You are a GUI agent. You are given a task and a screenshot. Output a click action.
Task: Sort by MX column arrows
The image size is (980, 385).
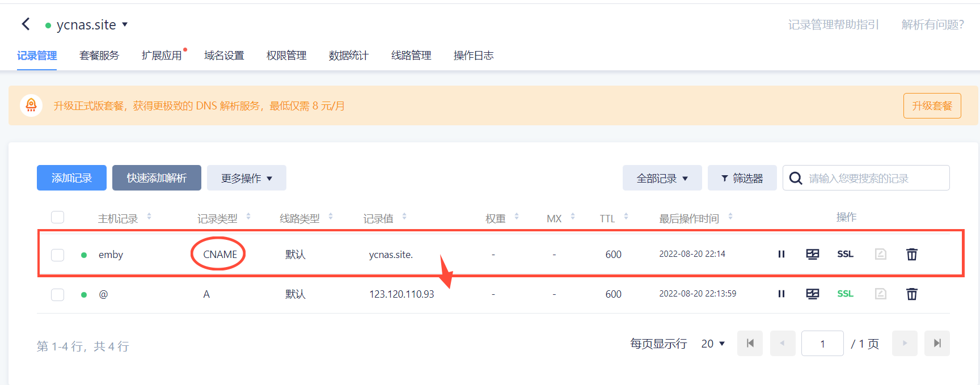tap(573, 217)
